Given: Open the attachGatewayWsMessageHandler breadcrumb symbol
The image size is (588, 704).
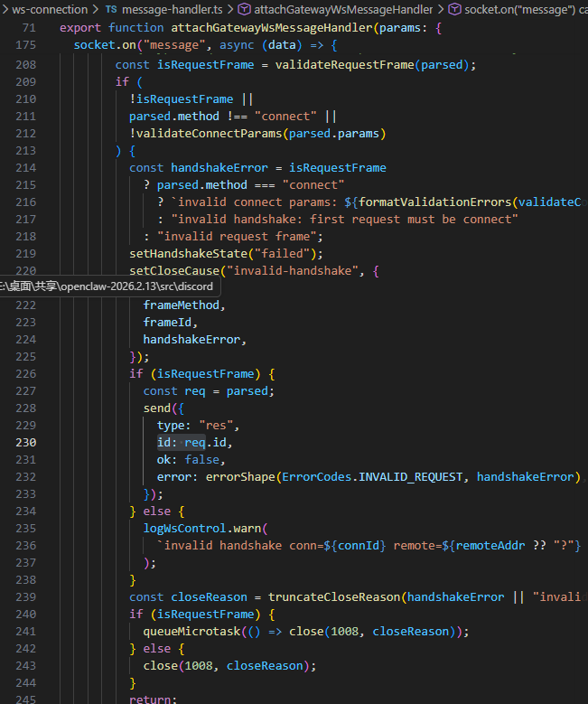Looking at the screenshot, I should pos(343,9).
